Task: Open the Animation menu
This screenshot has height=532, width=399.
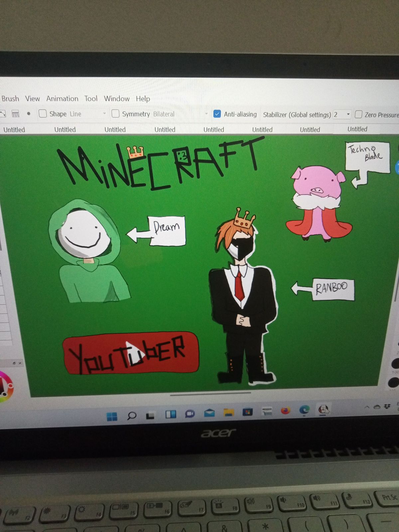Action: pos(62,98)
